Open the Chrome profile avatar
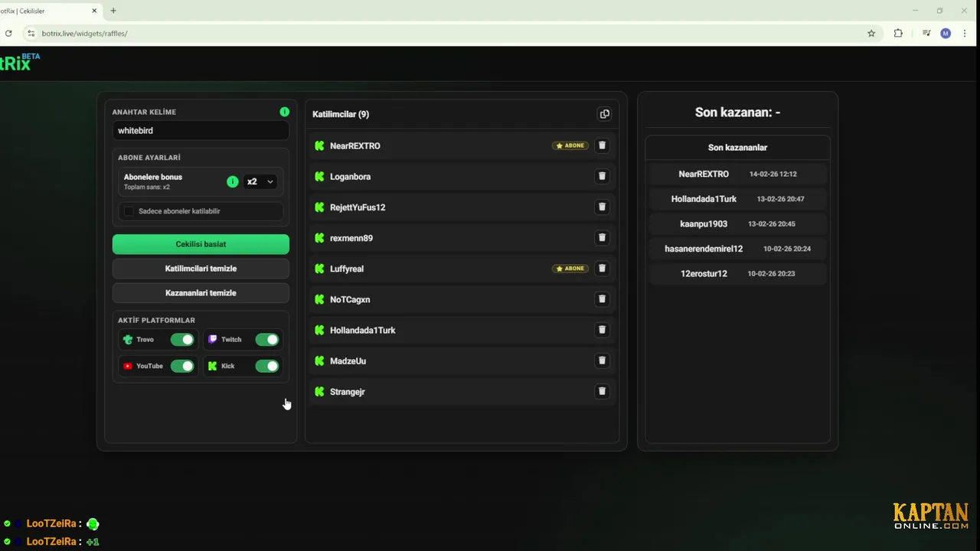 click(x=946, y=34)
